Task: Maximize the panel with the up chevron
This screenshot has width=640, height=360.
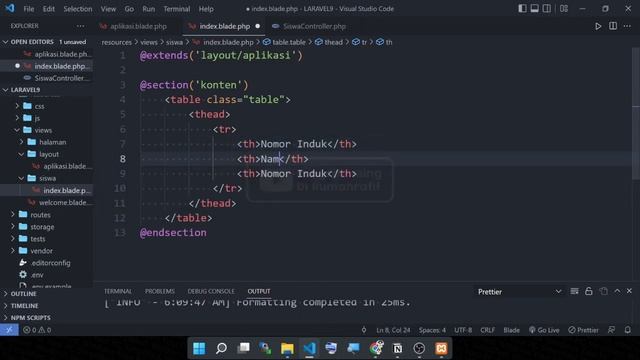Action: click(x=617, y=291)
